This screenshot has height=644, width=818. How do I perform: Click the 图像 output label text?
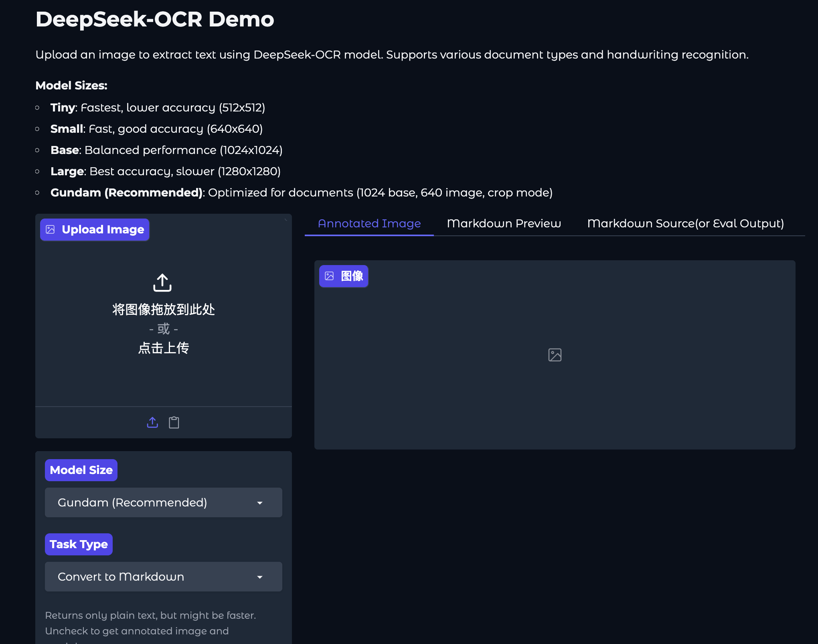click(x=352, y=276)
